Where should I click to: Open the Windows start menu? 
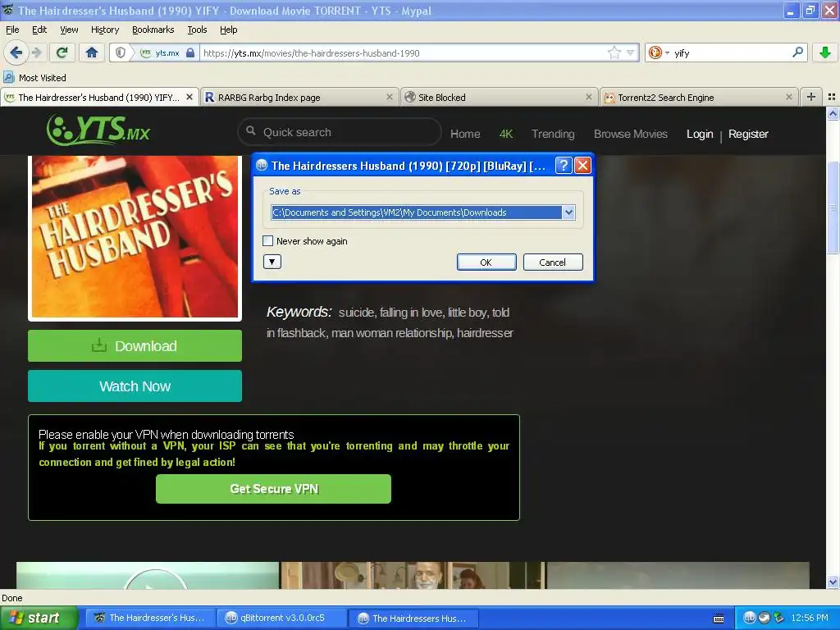(x=39, y=619)
